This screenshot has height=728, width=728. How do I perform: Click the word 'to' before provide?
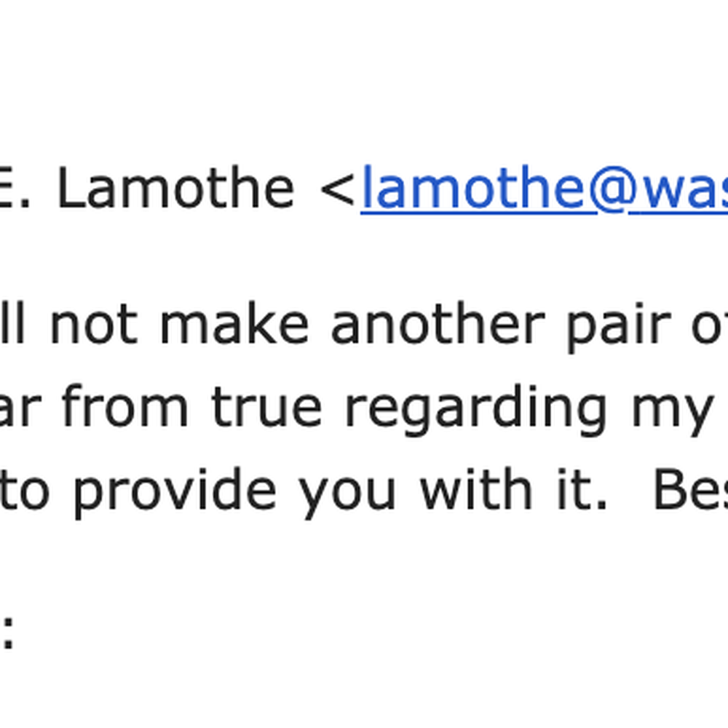[x=24, y=489]
